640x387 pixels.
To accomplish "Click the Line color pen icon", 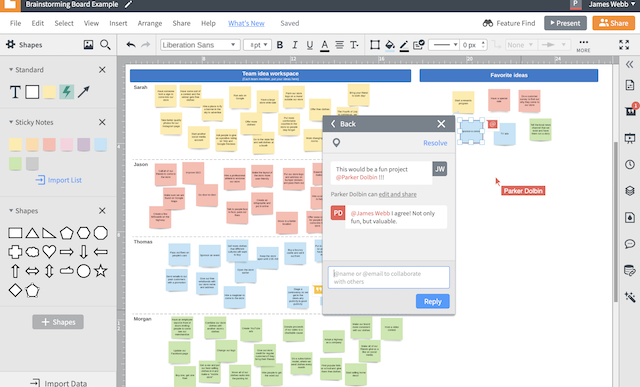I will click(x=404, y=45).
